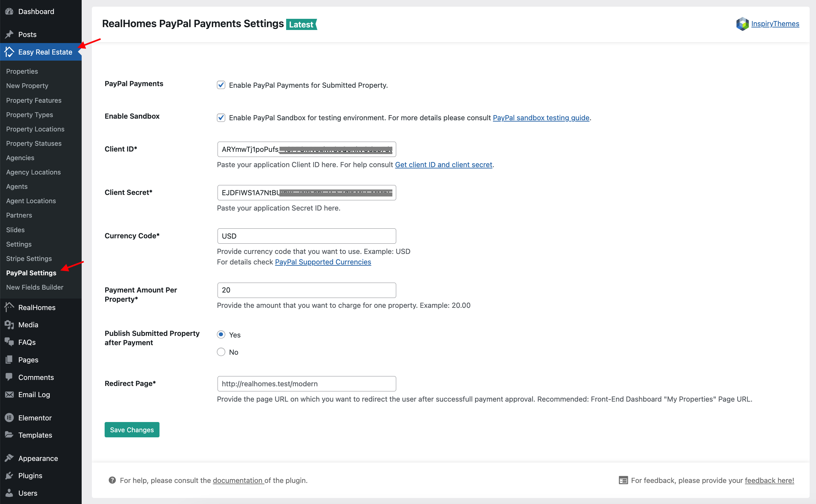Open Stripe Settings submenu item

point(29,258)
